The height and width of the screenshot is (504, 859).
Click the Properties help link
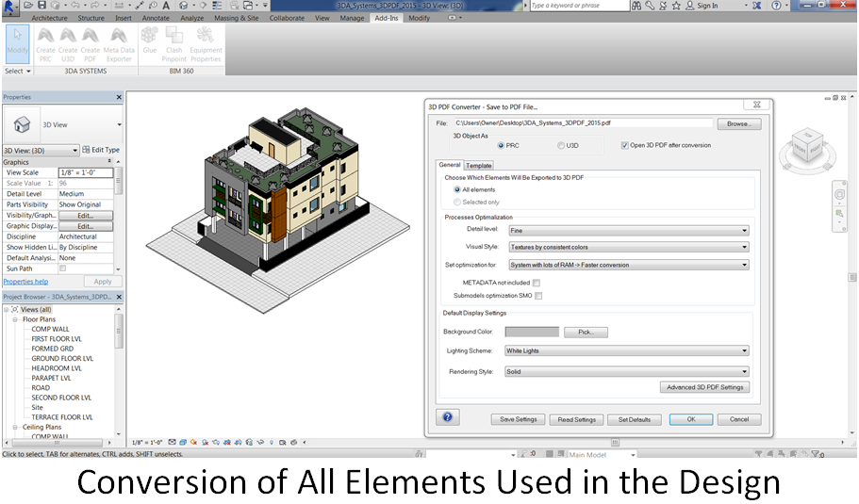[25, 282]
